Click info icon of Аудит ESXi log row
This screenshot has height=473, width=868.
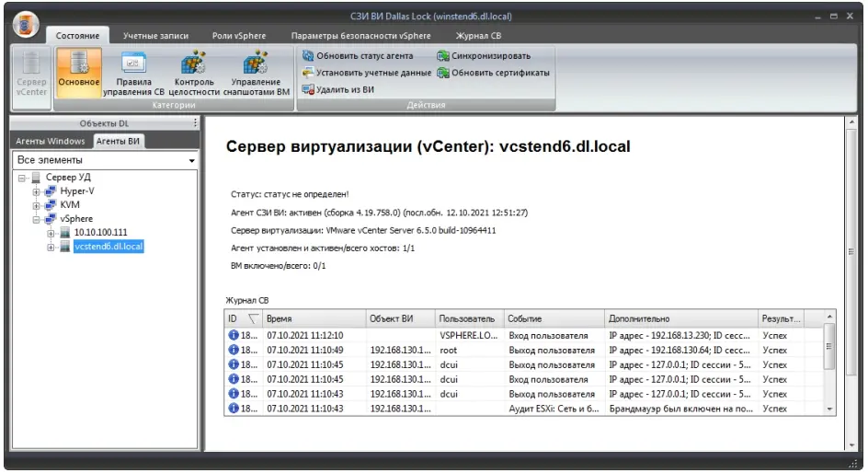(234, 409)
